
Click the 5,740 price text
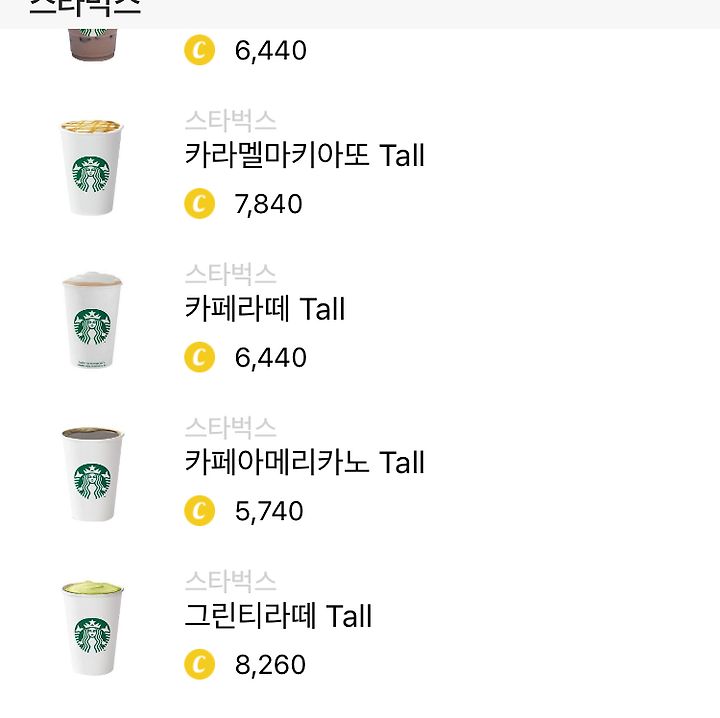pyautogui.click(x=269, y=511)
